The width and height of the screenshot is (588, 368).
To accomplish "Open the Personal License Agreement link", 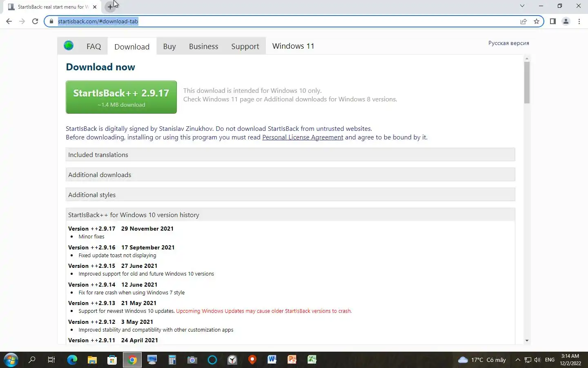I will 303,137.
